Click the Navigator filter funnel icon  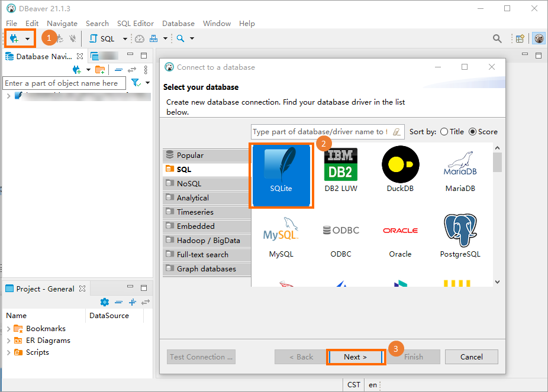click(x=136, y=83)
